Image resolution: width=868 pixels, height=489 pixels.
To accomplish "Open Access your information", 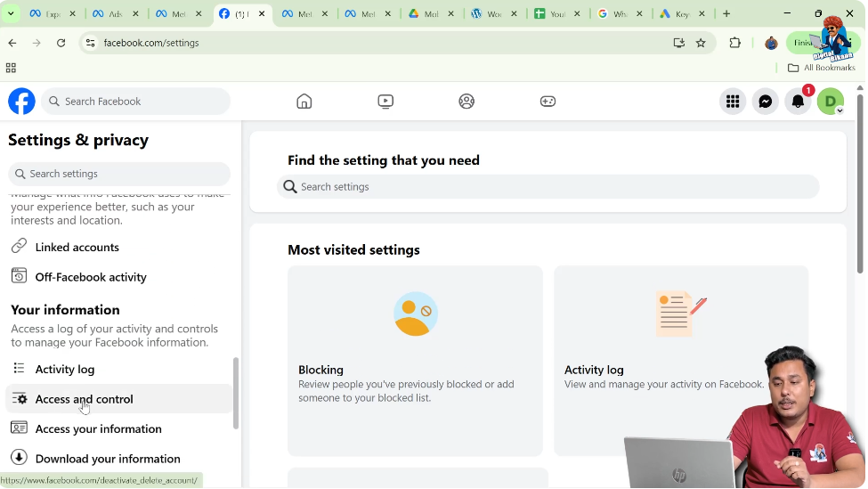I will coord(119,428).
